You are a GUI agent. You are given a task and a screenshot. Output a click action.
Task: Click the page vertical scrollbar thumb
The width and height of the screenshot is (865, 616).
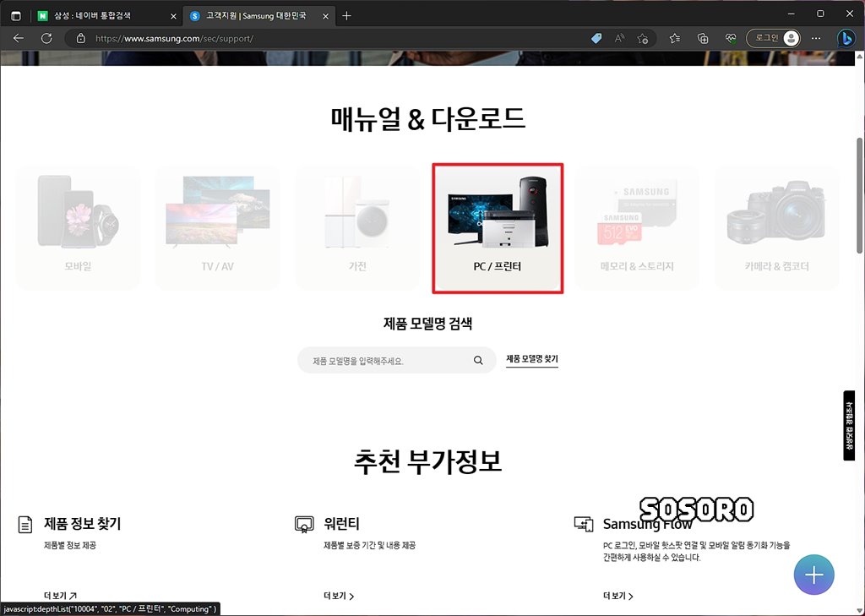tap(859, 195)
